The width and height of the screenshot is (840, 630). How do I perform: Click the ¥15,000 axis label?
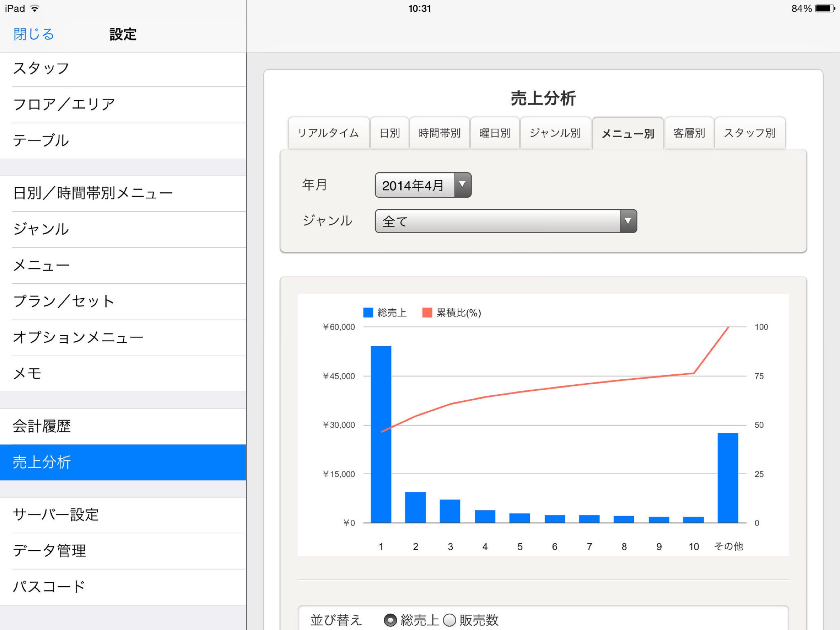point(339,474)
